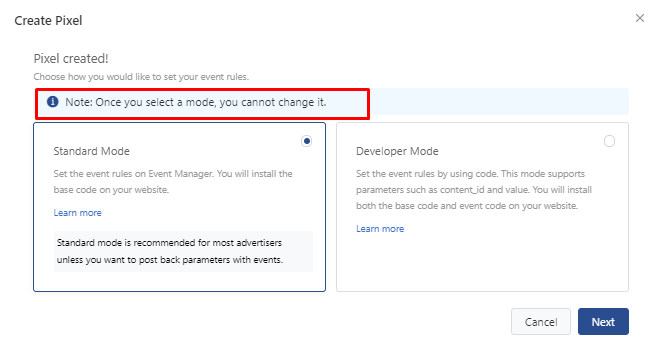Image resolution: width=659 pixels, height=364 pixels.
Task: Click Developer Mode's content_id description text
Action: coord(474,190)
